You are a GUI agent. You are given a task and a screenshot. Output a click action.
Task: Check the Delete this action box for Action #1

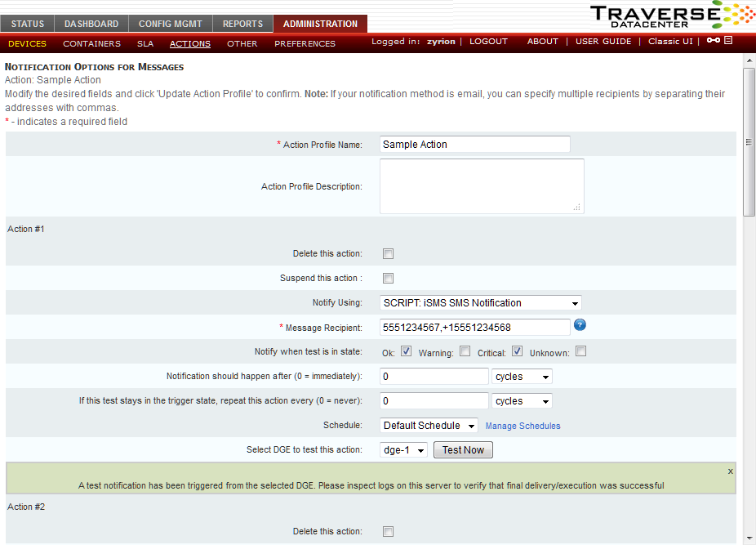pos(389,253)
